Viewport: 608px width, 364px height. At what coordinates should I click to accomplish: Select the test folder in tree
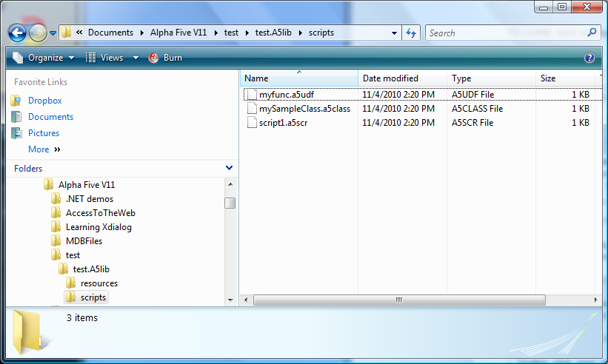73,255
